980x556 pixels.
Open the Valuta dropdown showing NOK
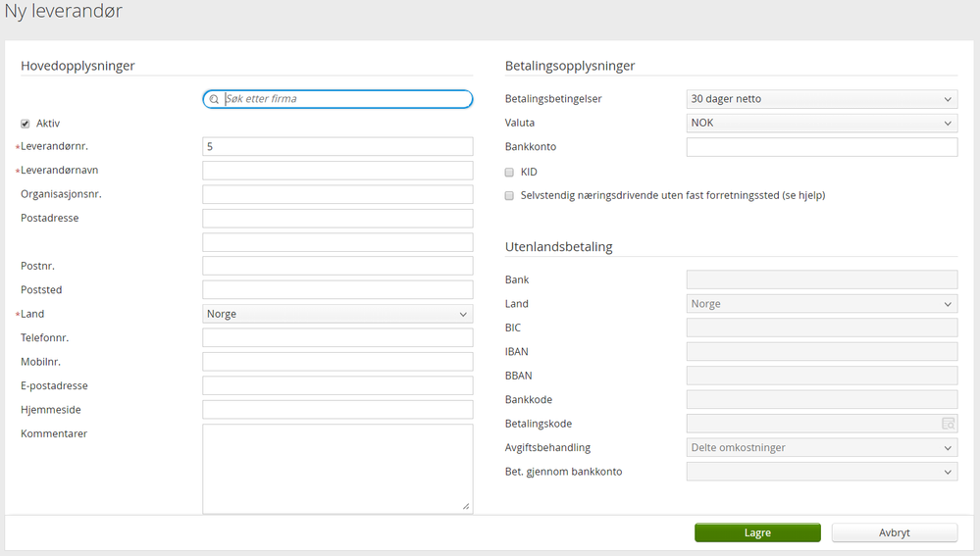click(821, 124)
